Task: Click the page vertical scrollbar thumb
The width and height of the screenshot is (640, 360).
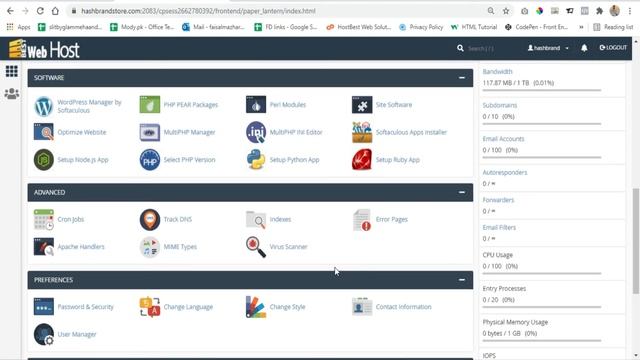Action: tap(636, 241)
